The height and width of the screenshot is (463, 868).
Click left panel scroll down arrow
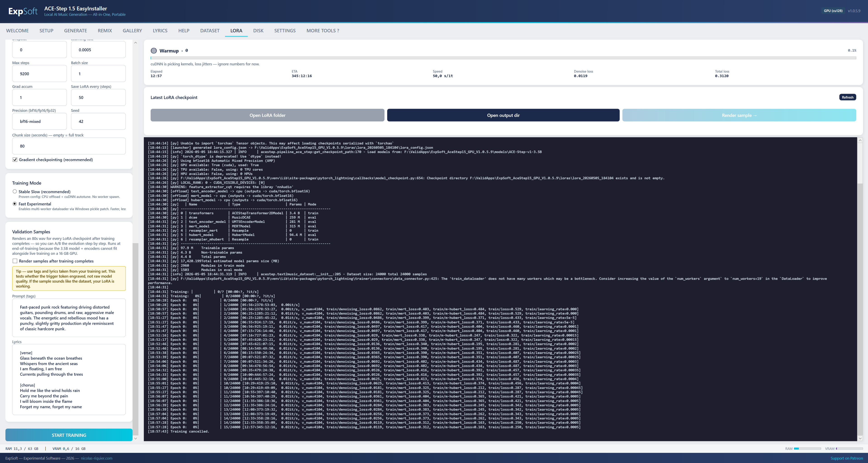tap(135, 438)
